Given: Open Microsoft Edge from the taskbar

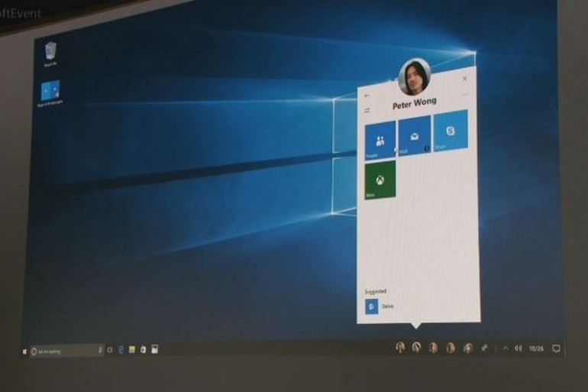Looking at the screenshot, I should (121, 350).
